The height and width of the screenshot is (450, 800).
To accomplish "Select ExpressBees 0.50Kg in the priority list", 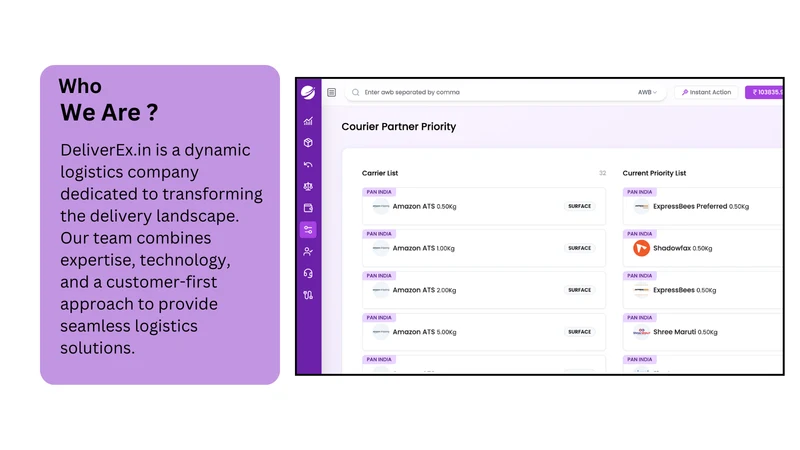I will point(703,290).
